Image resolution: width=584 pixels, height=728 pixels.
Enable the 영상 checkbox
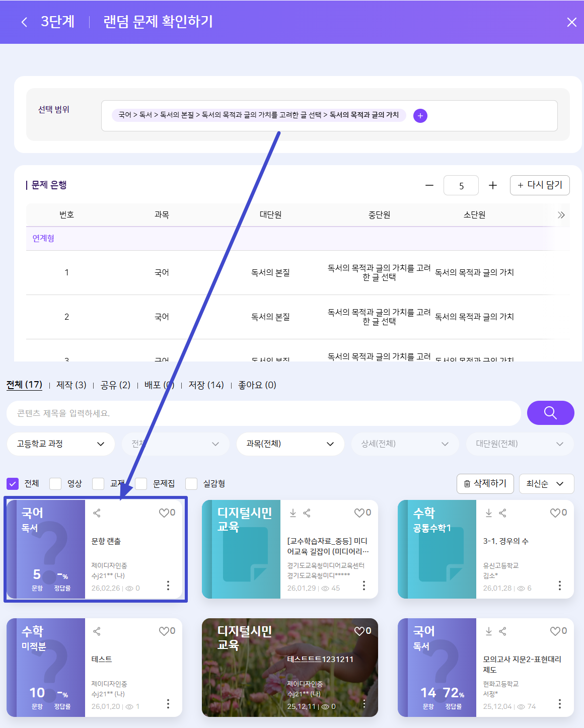click(x=55, y=484)
